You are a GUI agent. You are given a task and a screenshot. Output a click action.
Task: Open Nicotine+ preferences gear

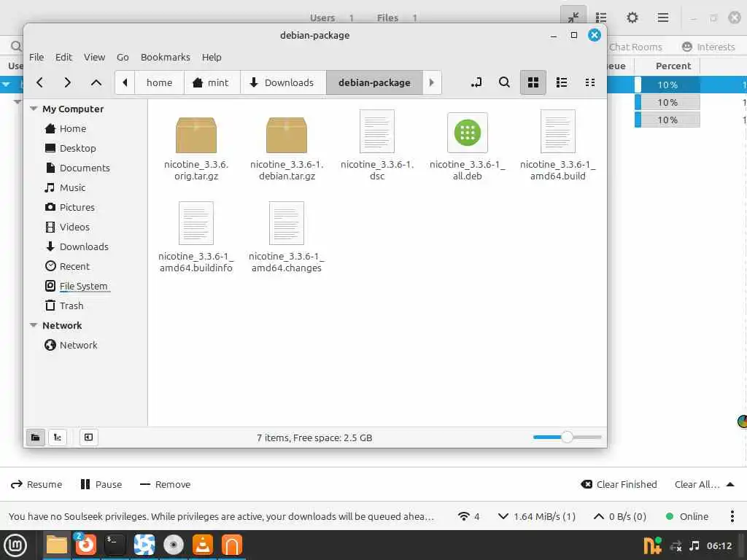point(632,17)
